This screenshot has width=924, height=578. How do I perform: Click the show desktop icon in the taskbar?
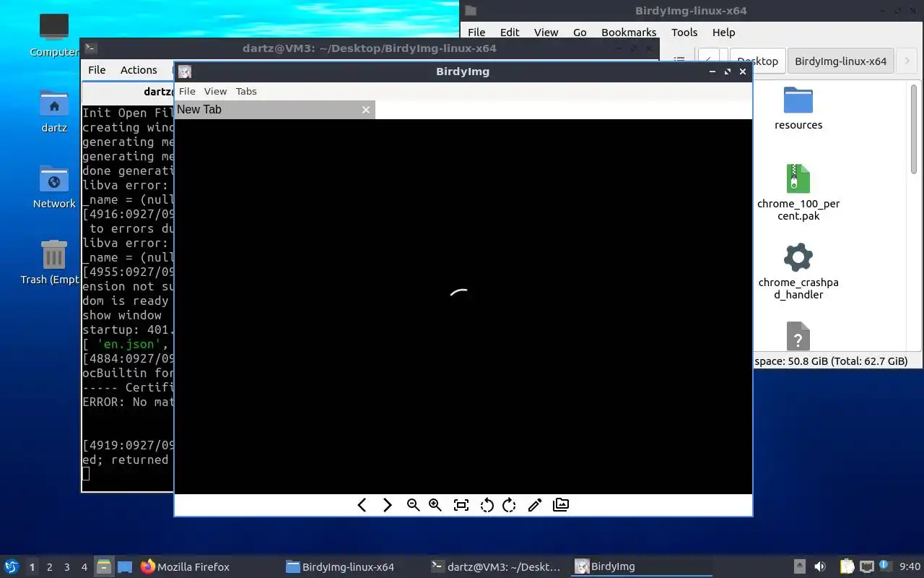coord(124,566)
